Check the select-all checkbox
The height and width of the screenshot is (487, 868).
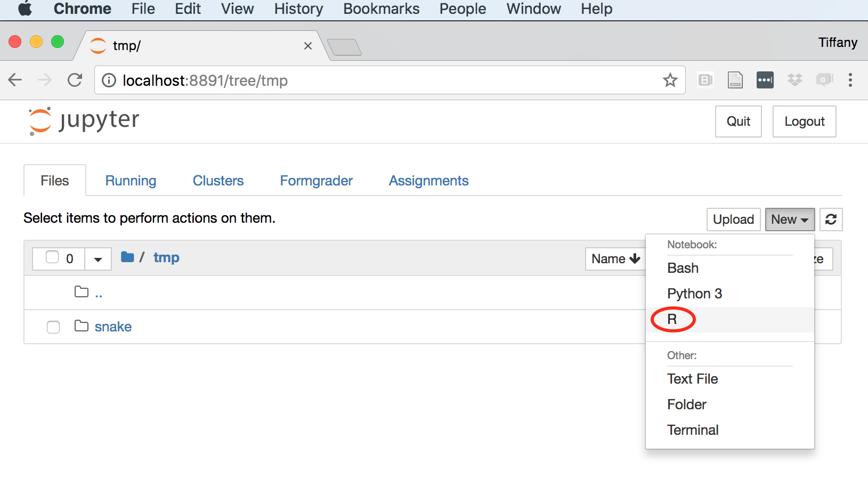[52, 258]
